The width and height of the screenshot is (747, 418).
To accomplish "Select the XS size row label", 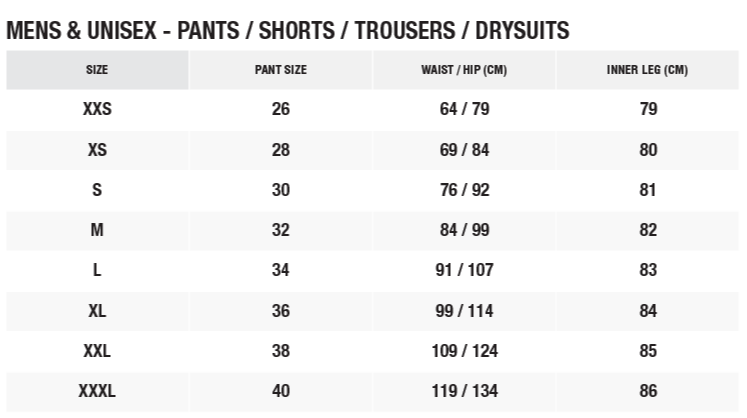I will point(97,150).
